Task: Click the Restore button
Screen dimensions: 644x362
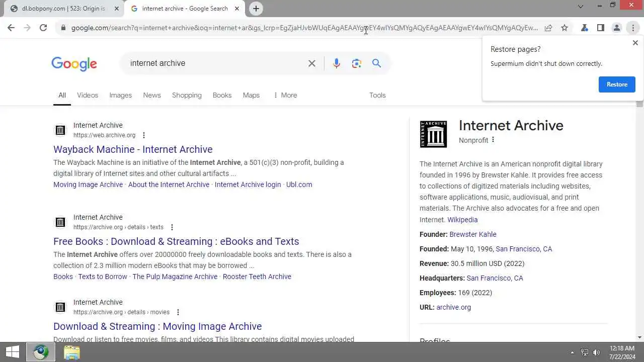Action: pyautogui.click(x=617, y=84)
